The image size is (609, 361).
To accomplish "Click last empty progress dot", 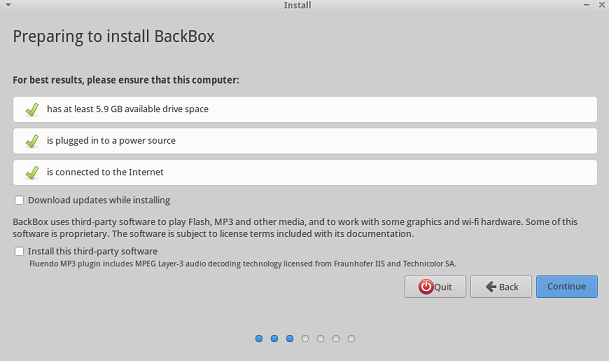I will (351, 339).
